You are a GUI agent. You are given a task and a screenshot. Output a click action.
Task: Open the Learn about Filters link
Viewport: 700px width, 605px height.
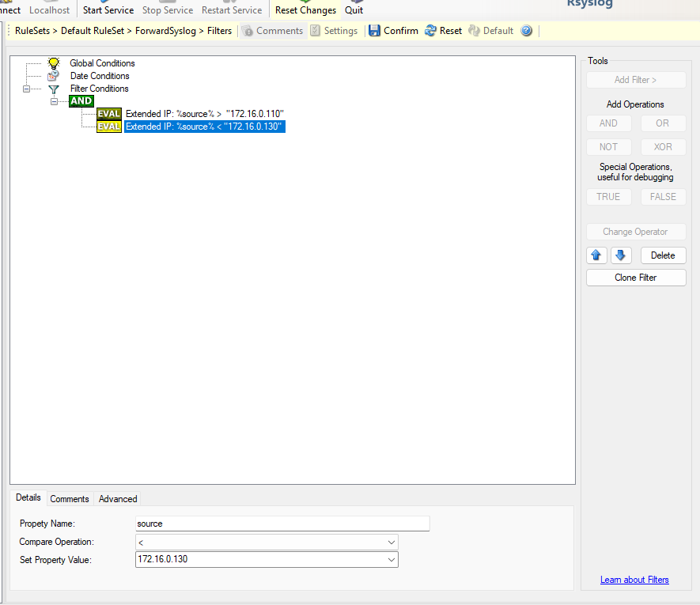point(634,580)
